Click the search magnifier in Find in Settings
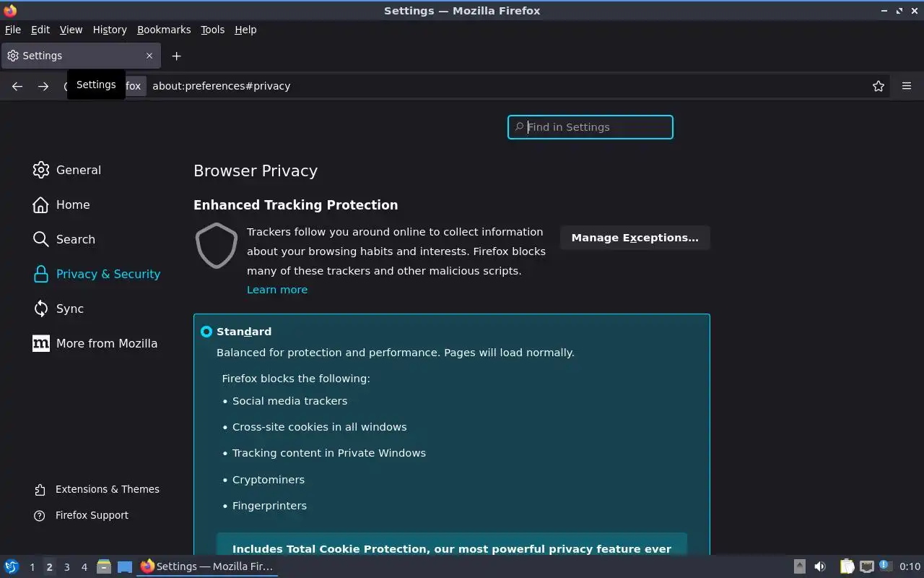This screenshot has width=924, height=578. point(518,127)
